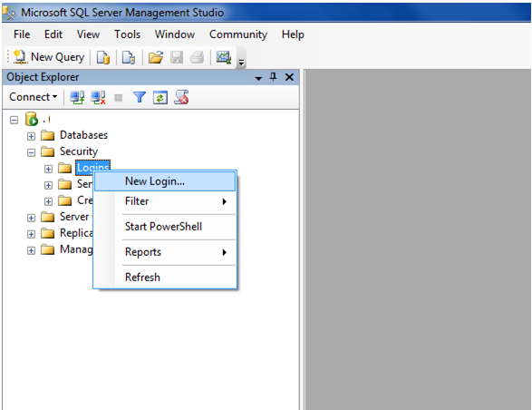Click the Disconnect server icon

(x=98, y=97)
